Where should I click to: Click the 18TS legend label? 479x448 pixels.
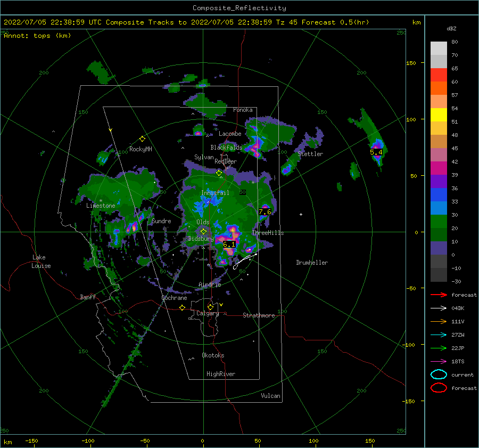458,362
